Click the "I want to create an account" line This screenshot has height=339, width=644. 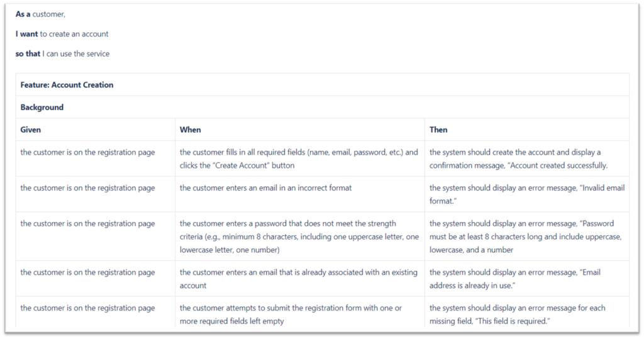pos(62,34)
